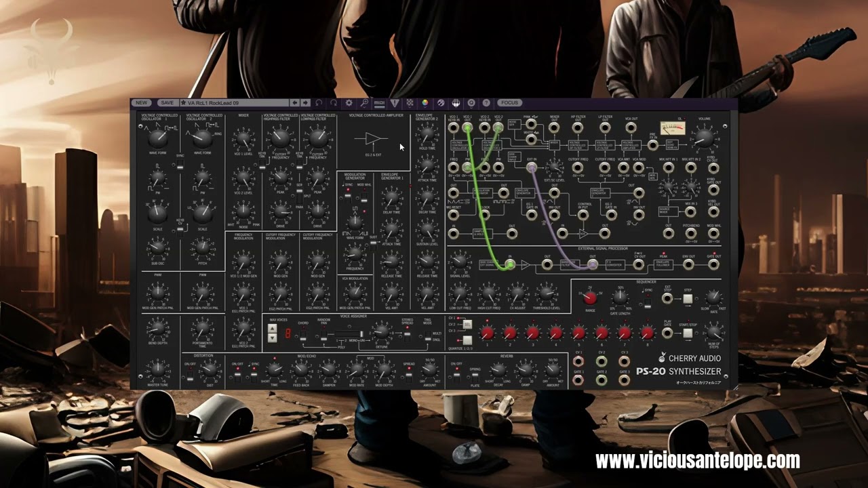868x488 pixels.
Task: Click the VCO 1 WAVE FORM knob
Action: point(158,139)
